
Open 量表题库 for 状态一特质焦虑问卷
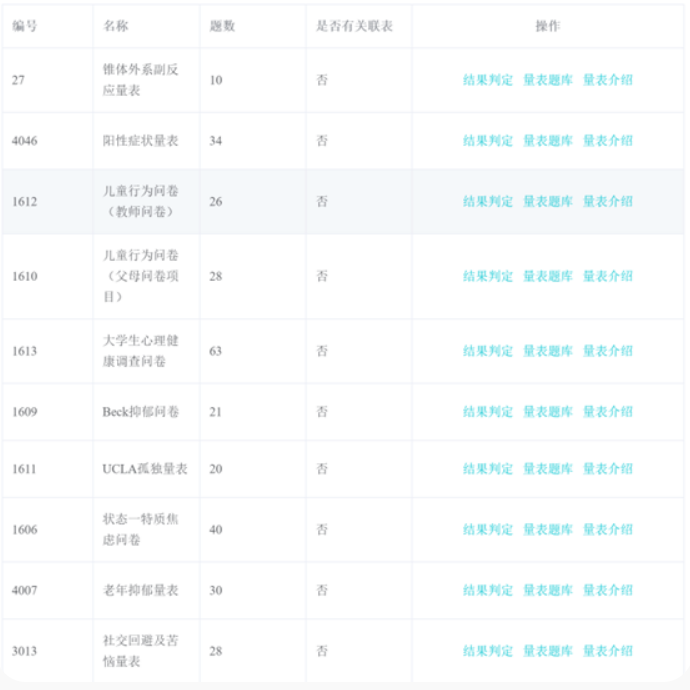tap(547, 530)
